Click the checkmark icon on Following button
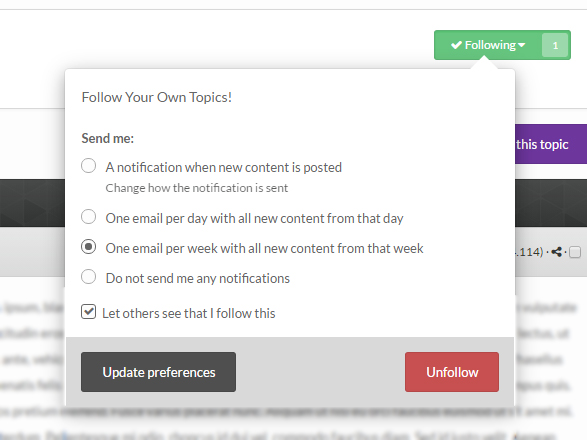This screenshot has height=440, width=587. point(456,45)
